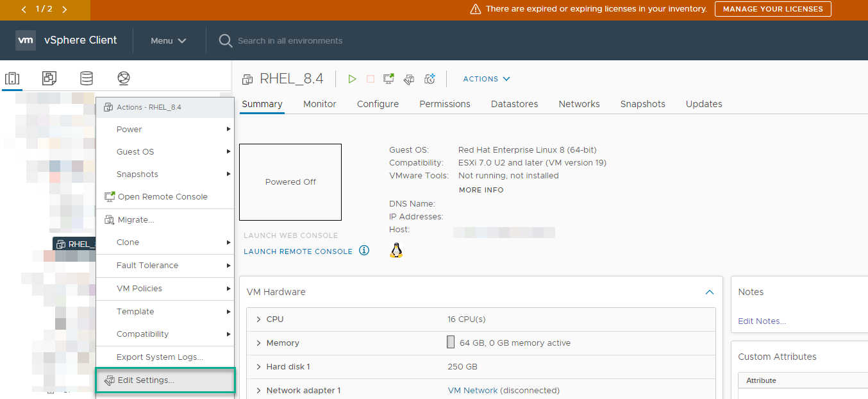Open the Fault Tolerance submenu
The image size is (868, 399).
click(x=165, y=265)
